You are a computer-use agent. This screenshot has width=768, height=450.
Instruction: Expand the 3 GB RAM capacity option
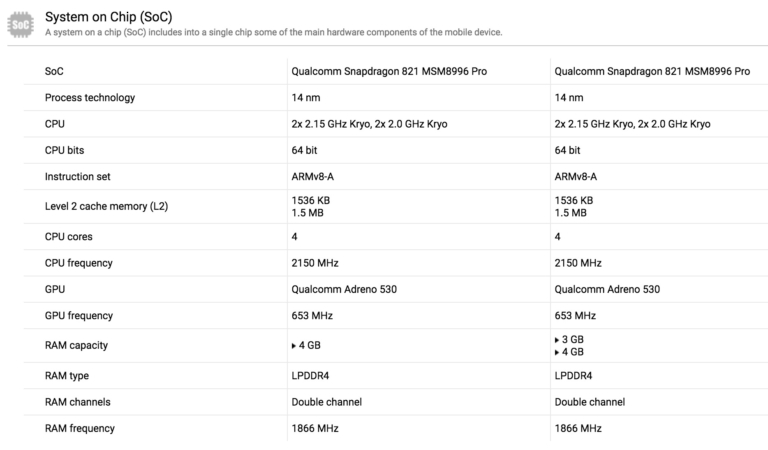point(569,340)
